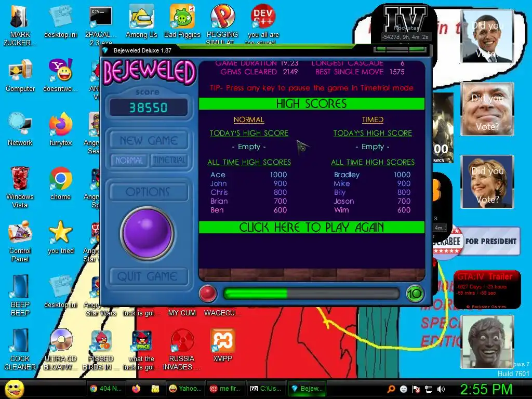Click the GTA:IV Trailer countdown gadget
532x399 pixels.
[487, 289]
